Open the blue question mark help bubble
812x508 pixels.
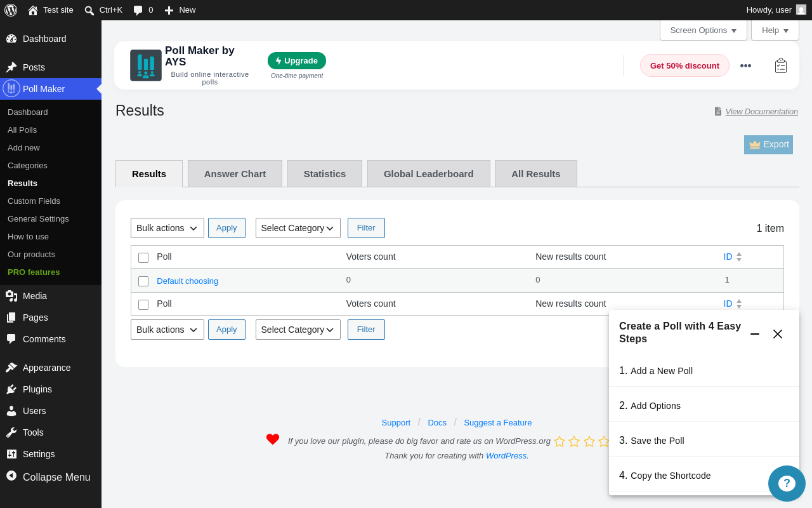pos(787,483)
